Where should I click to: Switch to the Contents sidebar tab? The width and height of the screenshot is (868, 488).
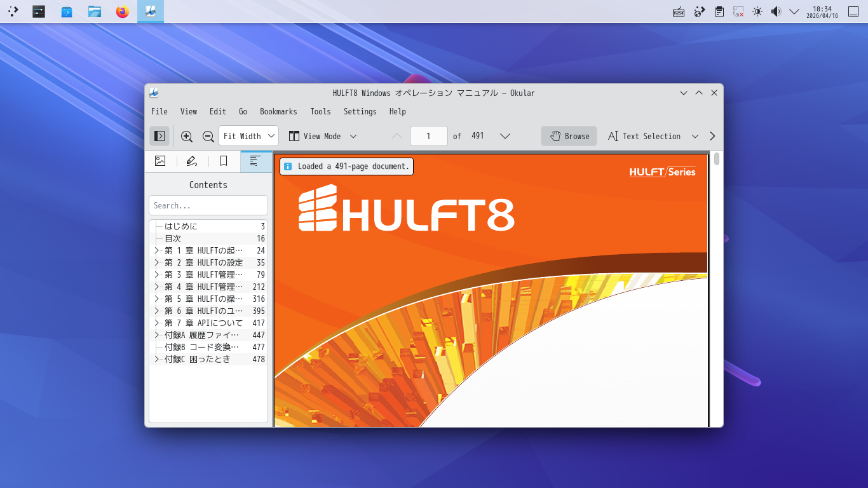(255, 161)
